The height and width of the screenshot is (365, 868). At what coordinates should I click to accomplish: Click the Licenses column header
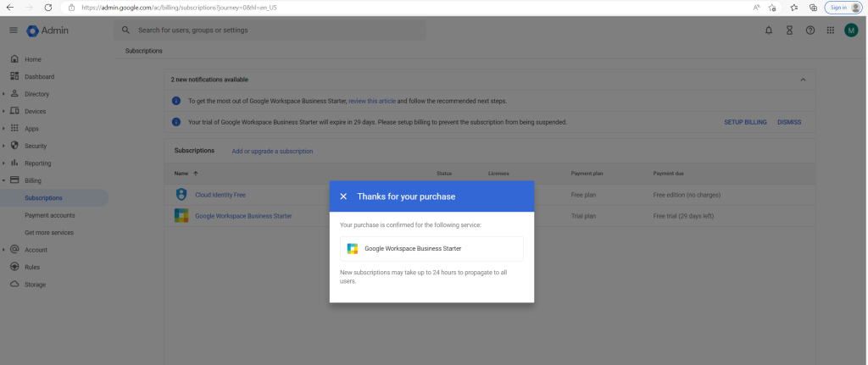click(x=498, y=174)
